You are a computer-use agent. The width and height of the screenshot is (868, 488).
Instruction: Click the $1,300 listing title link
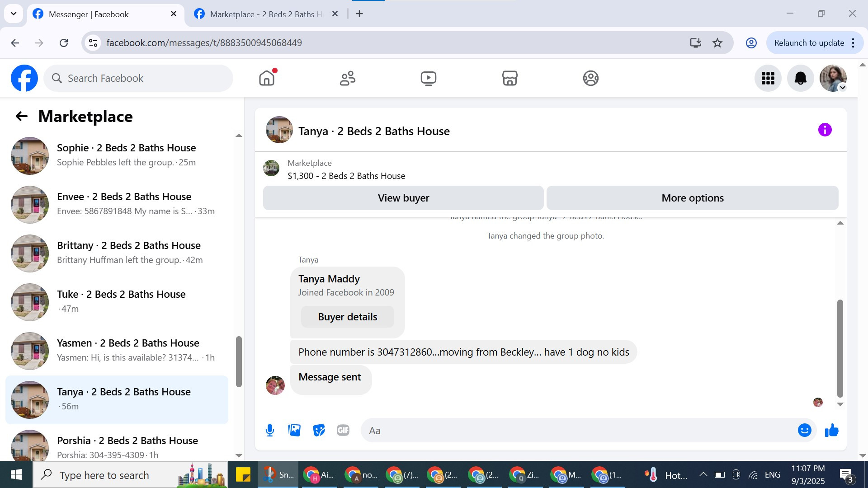[346, 176]
